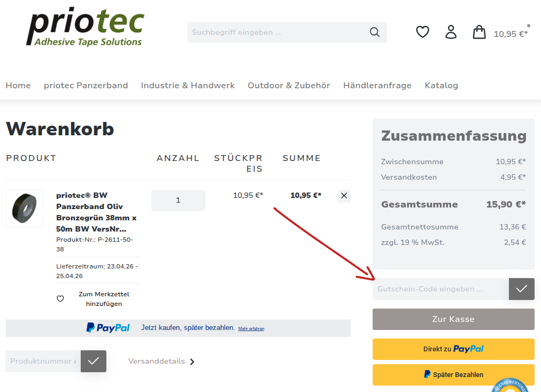Open the Panzerband product thumbnail
Viewport: 541px width, 392px height.
(25, 209)
